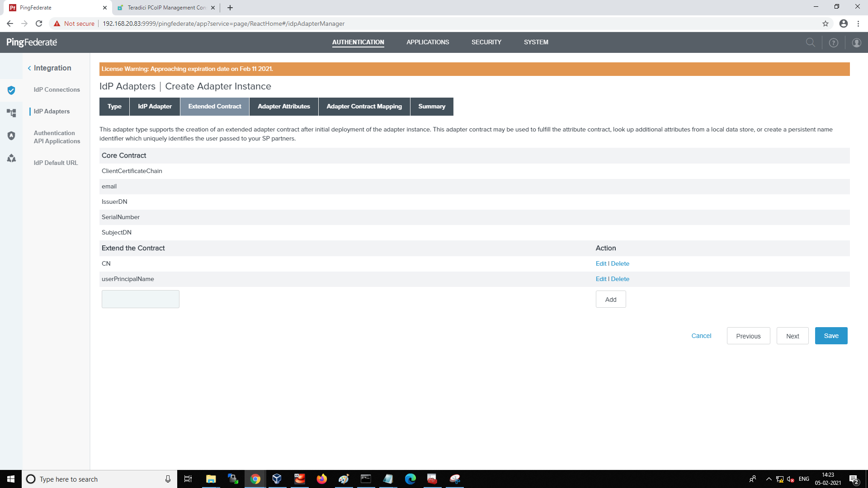Select the shield checkmark sidebar icon
The height and width of the screenshot is (488, 868).
(x=11, y=90)
